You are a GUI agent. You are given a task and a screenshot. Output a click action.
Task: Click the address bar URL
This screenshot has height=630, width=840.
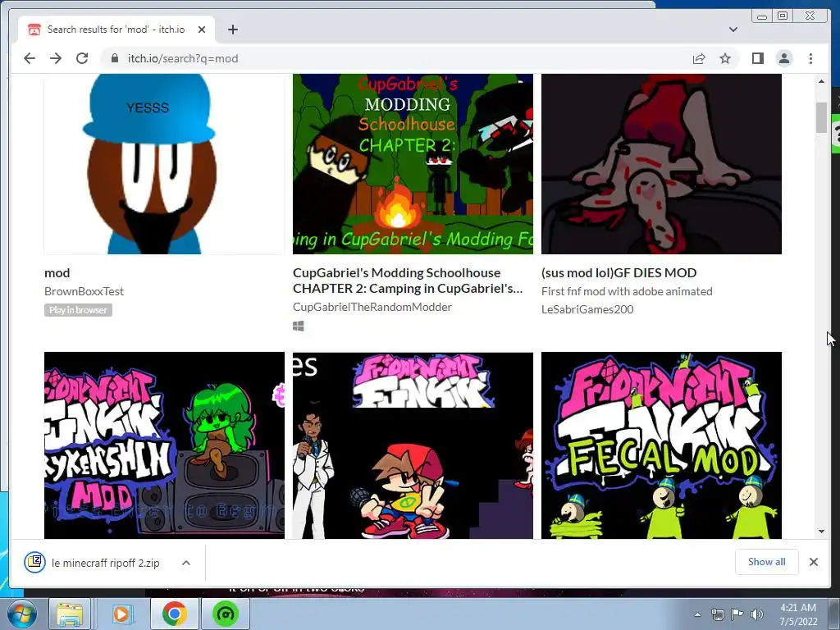(183, 58)
